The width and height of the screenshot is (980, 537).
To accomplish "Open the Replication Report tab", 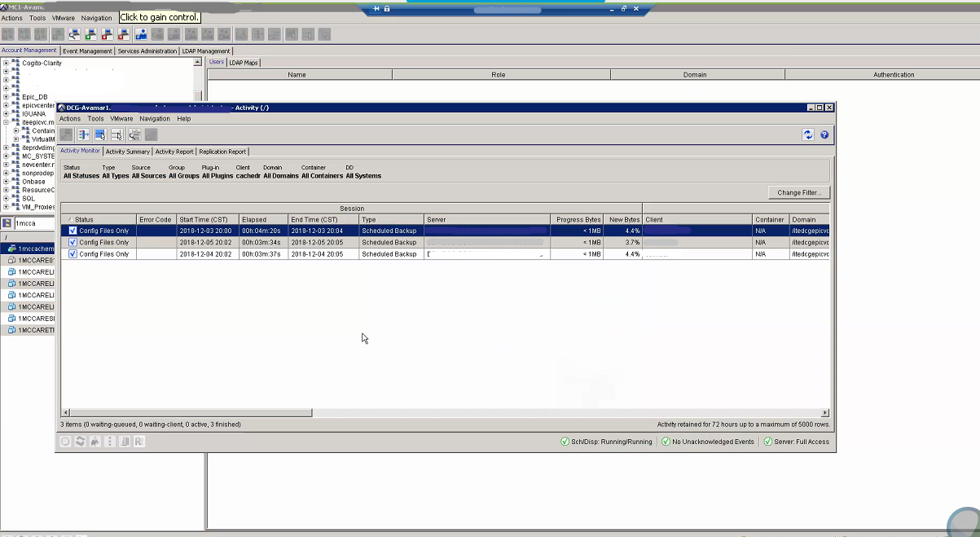I will tap(222, 151).
